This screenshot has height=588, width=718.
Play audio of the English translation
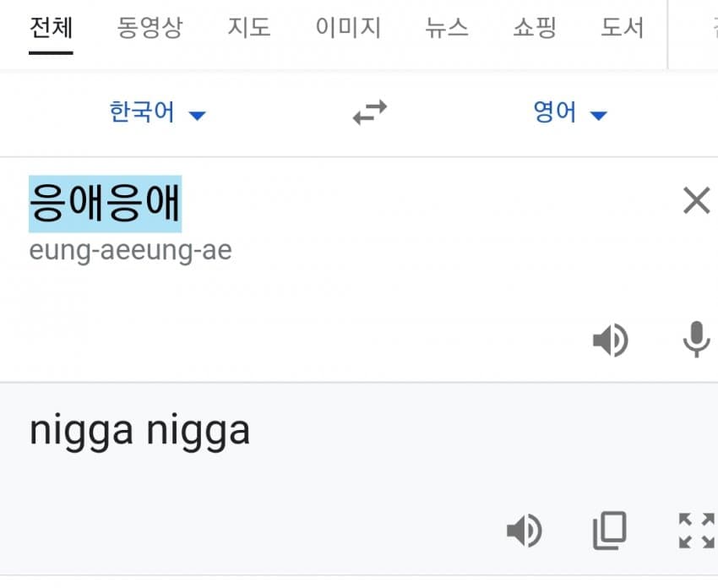[x=525, y=531]
